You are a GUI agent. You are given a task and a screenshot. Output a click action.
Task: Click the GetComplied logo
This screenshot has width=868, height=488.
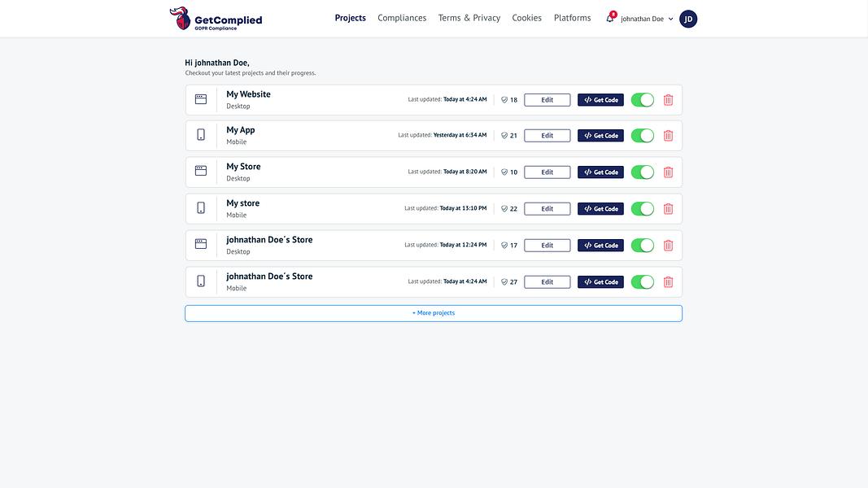216,19
